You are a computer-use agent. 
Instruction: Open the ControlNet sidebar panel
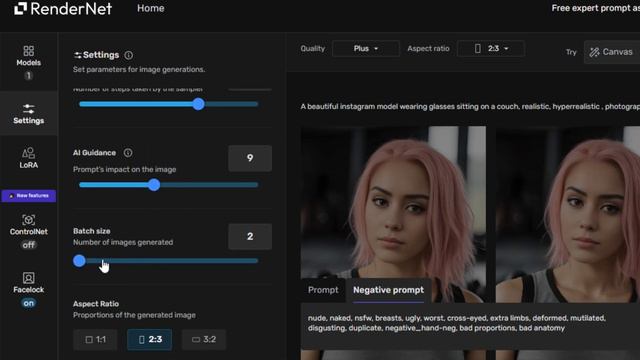point(29,225)
